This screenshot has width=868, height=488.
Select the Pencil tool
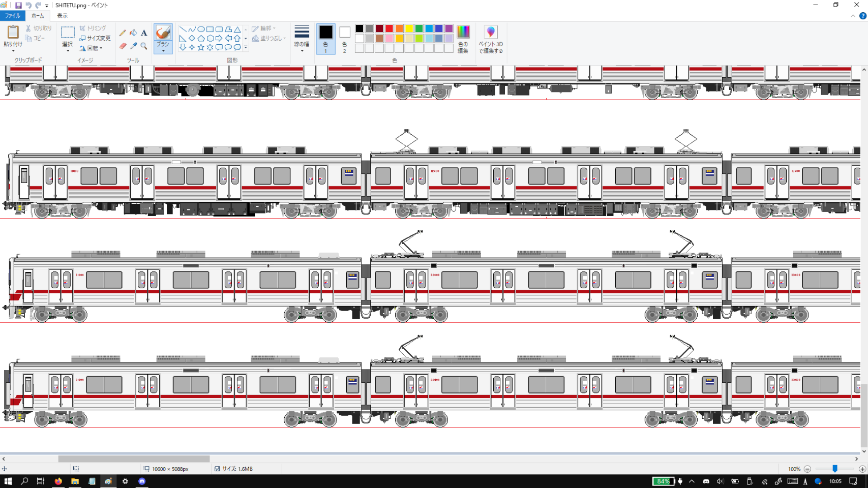point(123,33)
